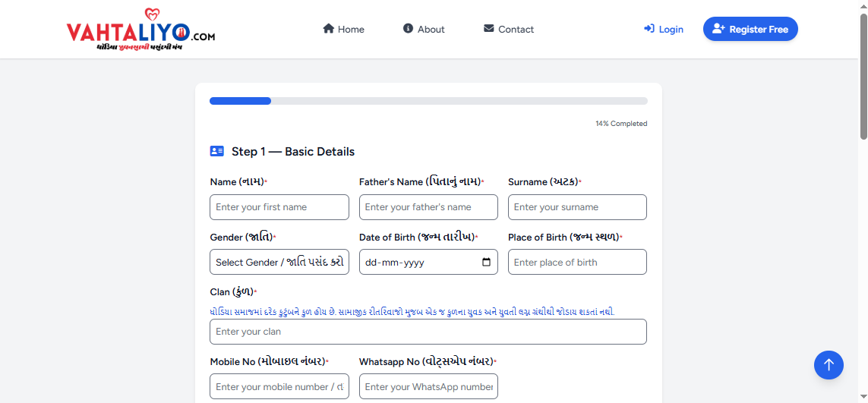Open the Select Gender dropdown

(x=279, y=262)
